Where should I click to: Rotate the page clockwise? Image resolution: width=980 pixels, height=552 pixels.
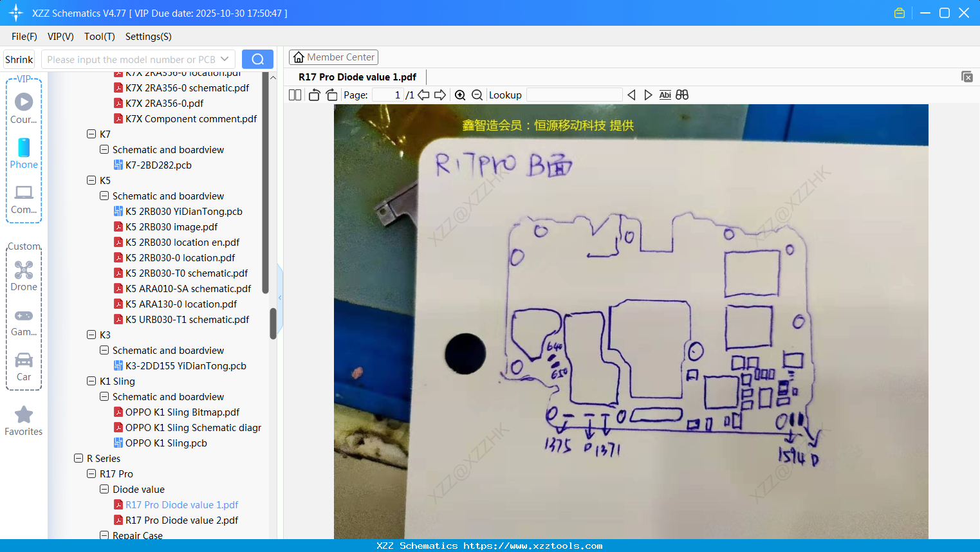click(331, 95)
